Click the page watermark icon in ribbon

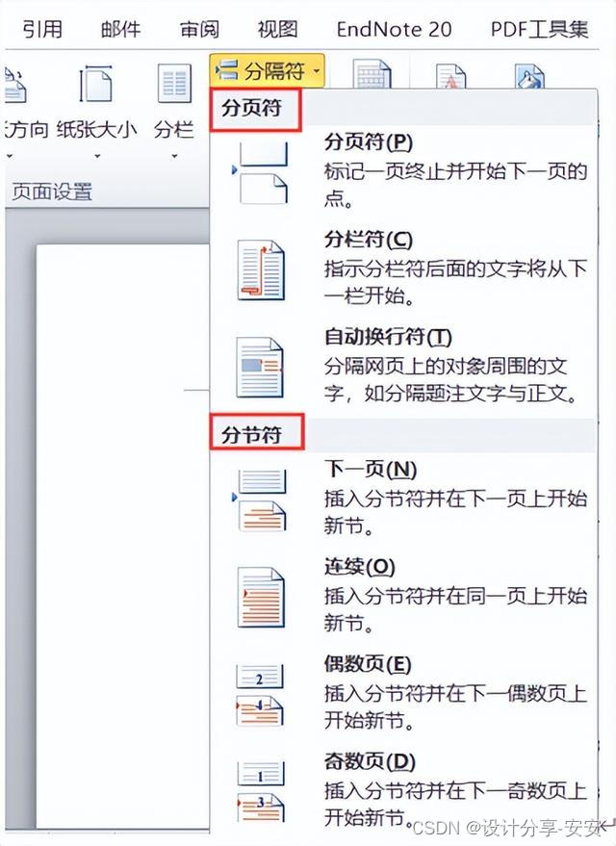pos(451,75)
